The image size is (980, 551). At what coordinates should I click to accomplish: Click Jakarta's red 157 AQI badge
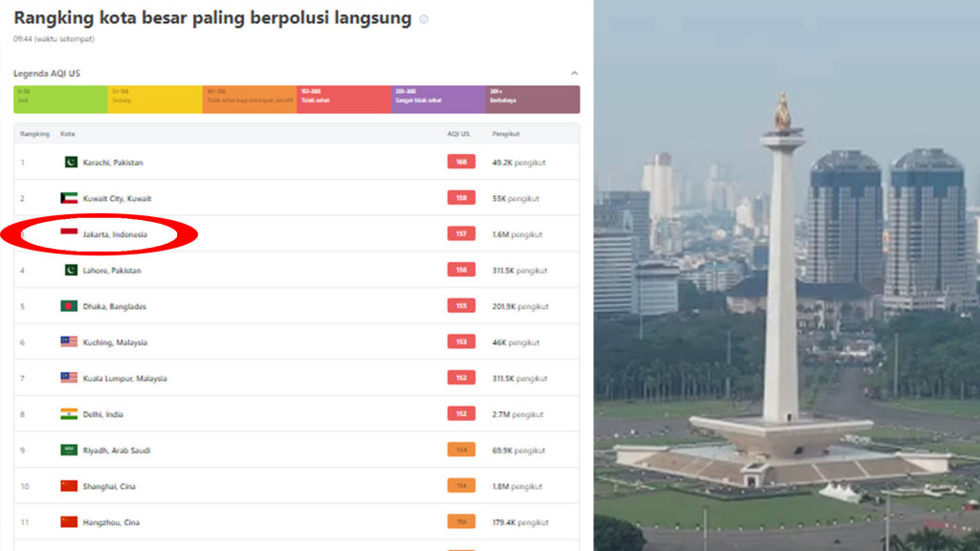coord(461,234)
